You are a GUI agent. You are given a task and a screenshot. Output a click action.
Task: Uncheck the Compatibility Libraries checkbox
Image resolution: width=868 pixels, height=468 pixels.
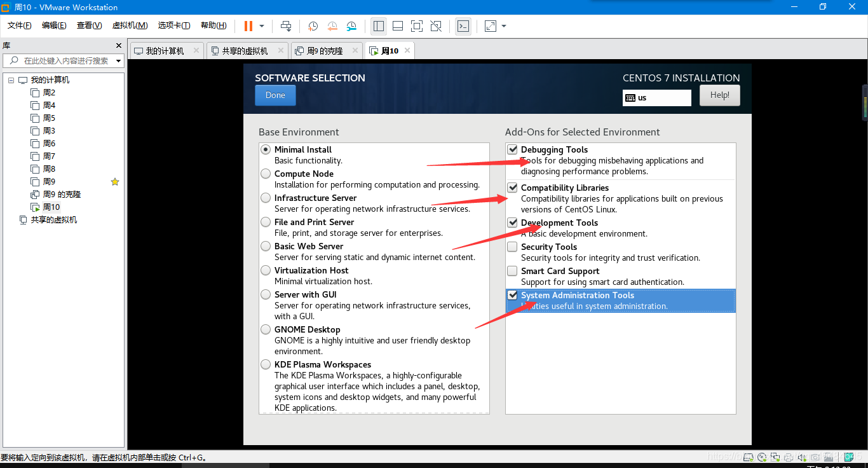click(512, 188)
